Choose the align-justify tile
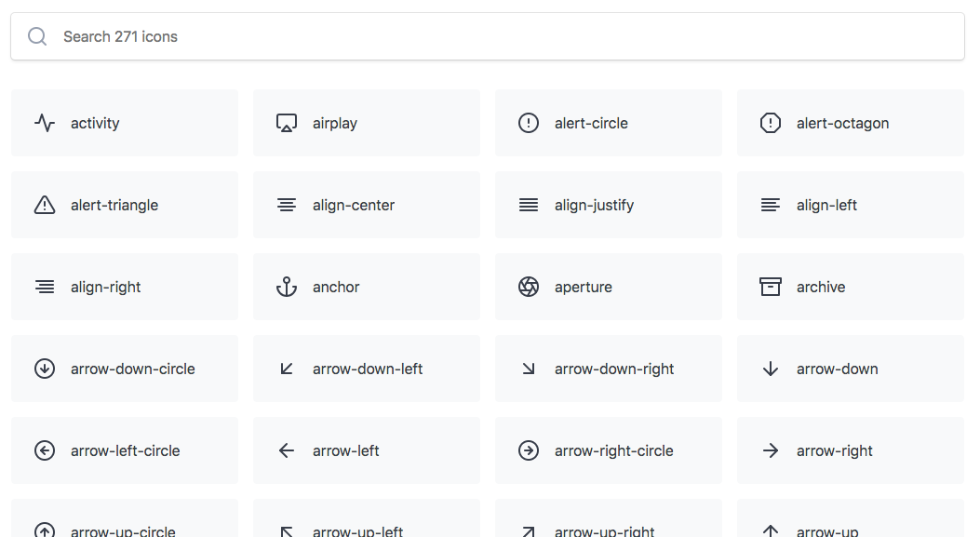The image size is (980, 537). tap(608, 205)
